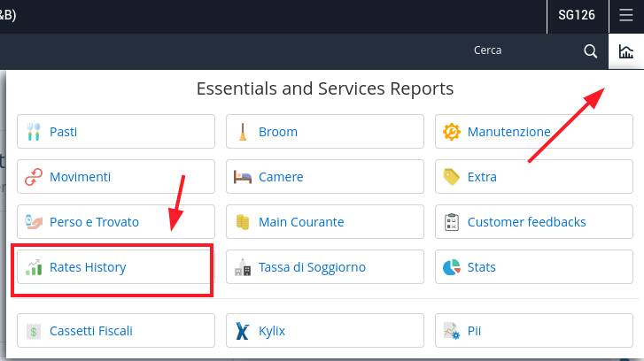The height and width of the screenshot is (361, 644).
Task: Click the Stats pie chart icon
Action: coord(452,267)
